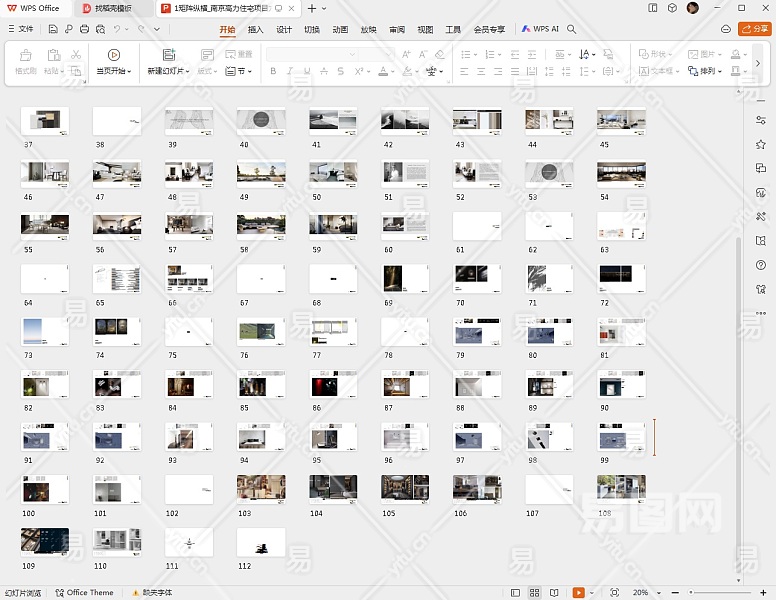The image size is (776, 600).
Task: Open WPS AI
Action: click(540, 30)
